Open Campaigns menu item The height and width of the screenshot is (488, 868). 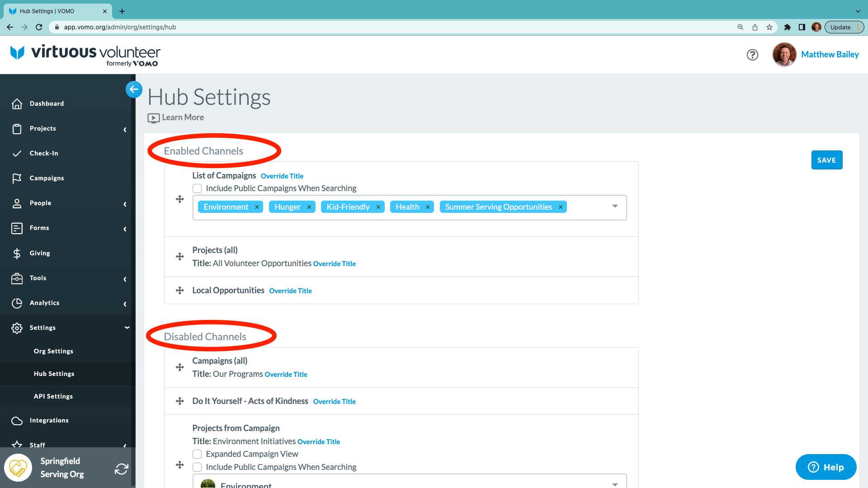47,178
